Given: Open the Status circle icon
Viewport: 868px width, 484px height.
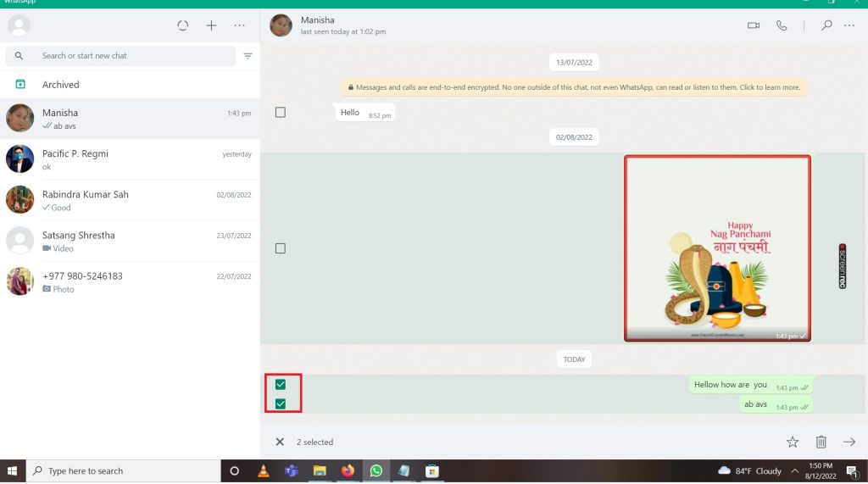Looking at the screenshot, I should tap(183, 25).
